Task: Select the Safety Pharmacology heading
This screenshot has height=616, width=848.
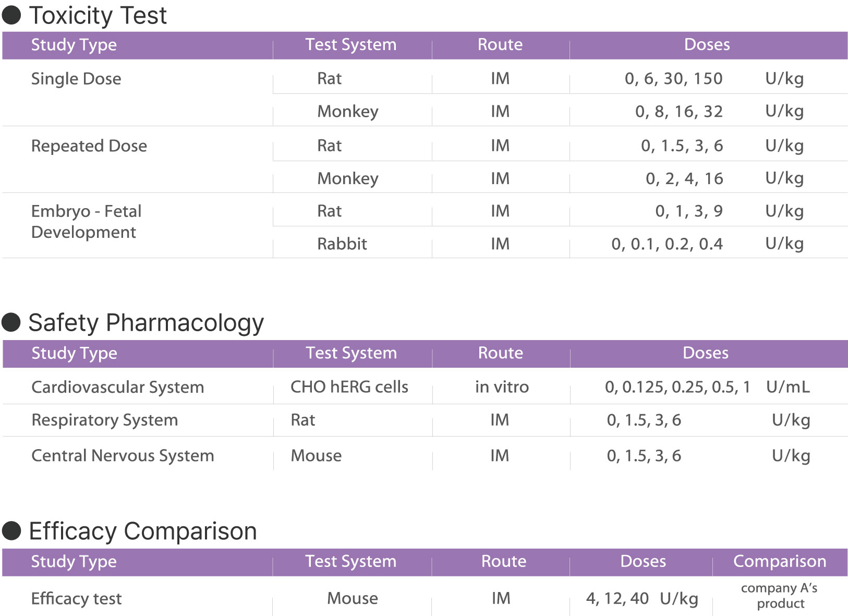Action: coord(146,323)
